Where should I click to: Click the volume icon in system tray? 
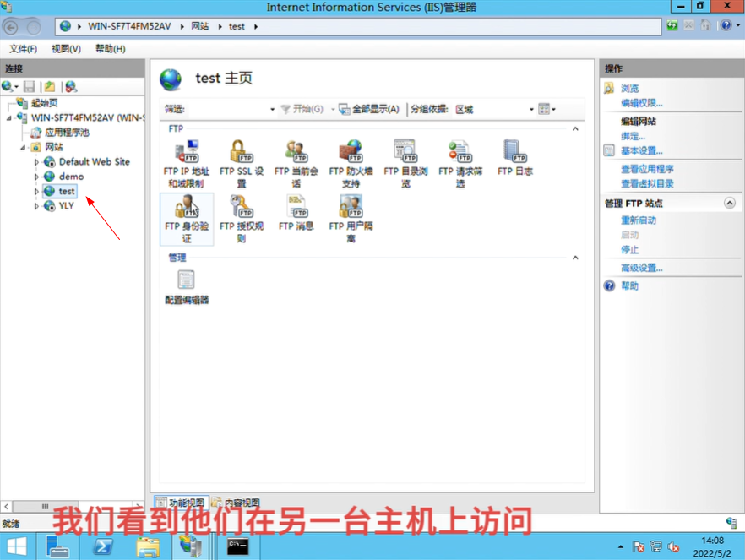pos(673,547)
